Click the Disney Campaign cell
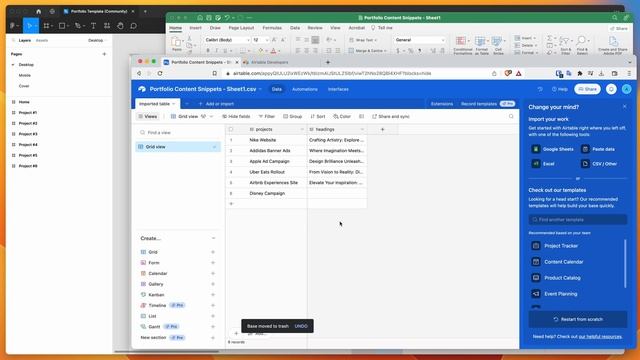Screen dimensions: 640x360 point(266,193)
